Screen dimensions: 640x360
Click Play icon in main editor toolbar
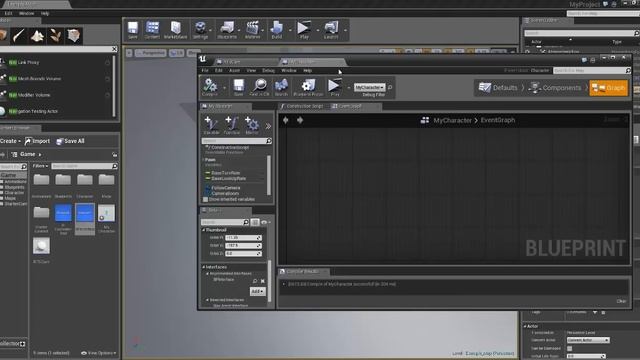point(304,30)
